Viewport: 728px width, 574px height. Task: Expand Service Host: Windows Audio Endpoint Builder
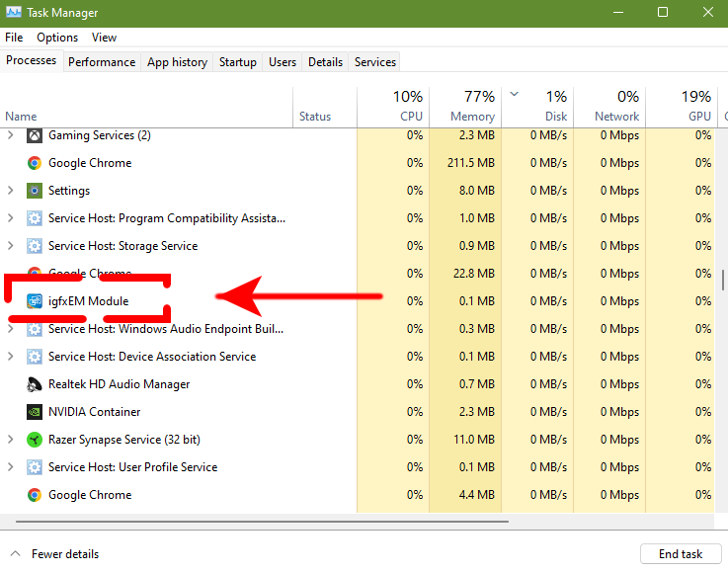[x=11, y=329]
